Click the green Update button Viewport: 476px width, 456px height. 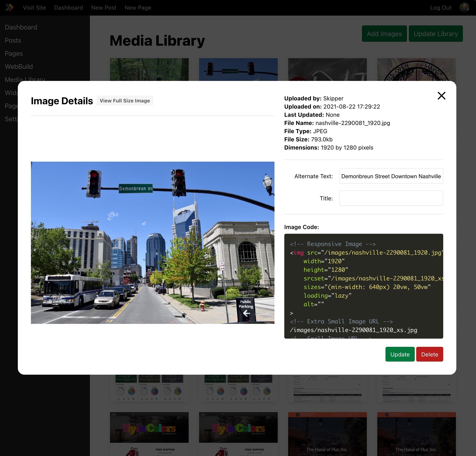pos(400,354)
